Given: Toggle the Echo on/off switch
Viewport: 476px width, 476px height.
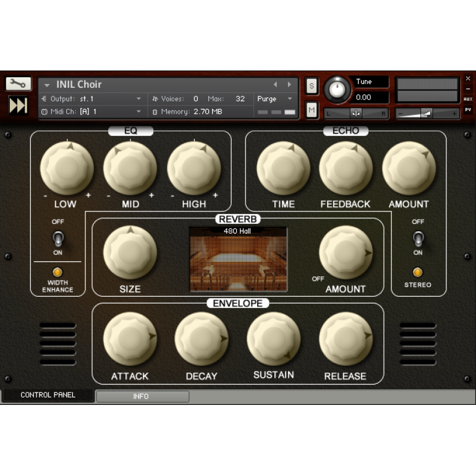Looking at the screenshot, I should click(x=418, y=237).
